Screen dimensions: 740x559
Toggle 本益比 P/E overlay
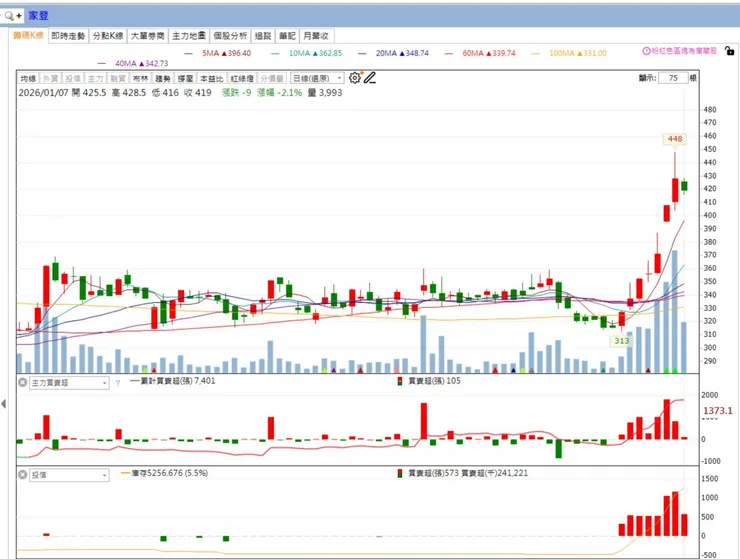pyautogui.click(x=211, y=78)
